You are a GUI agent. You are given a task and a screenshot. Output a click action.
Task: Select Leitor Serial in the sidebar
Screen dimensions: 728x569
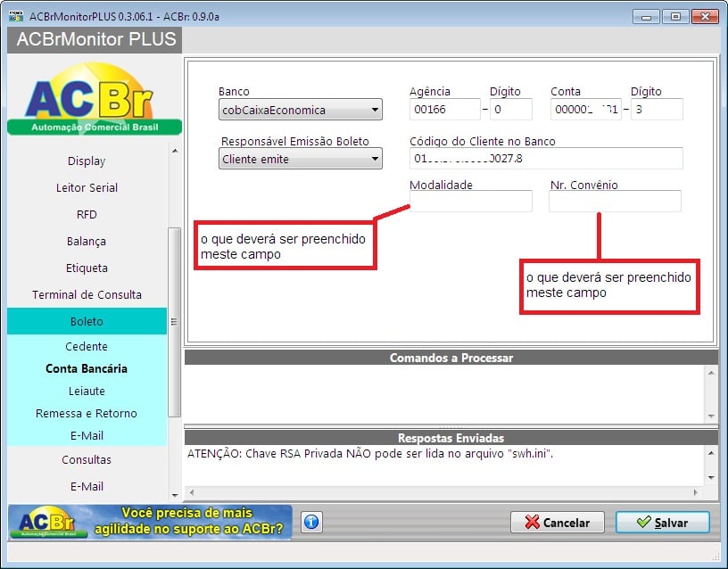pos(87,187)
